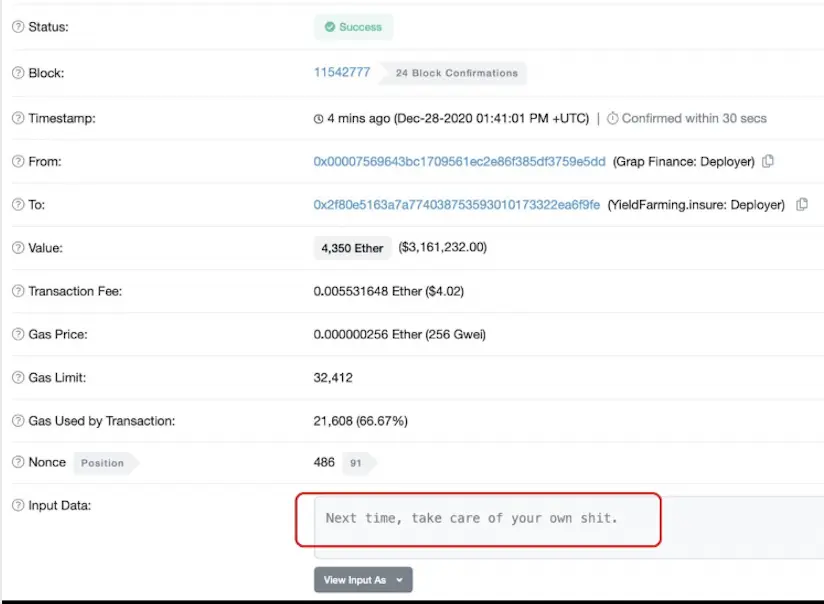The image size is (824, 604).
Task: Click the help icon beside Nonce
Action: (x=18, y=462)
